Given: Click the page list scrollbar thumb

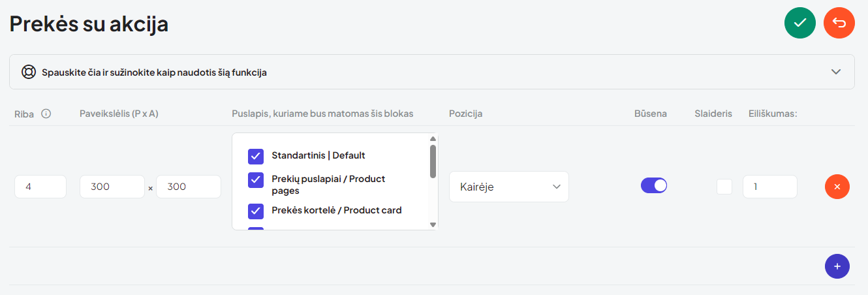Looking at the screenshot, I should (x=433, y=161).
